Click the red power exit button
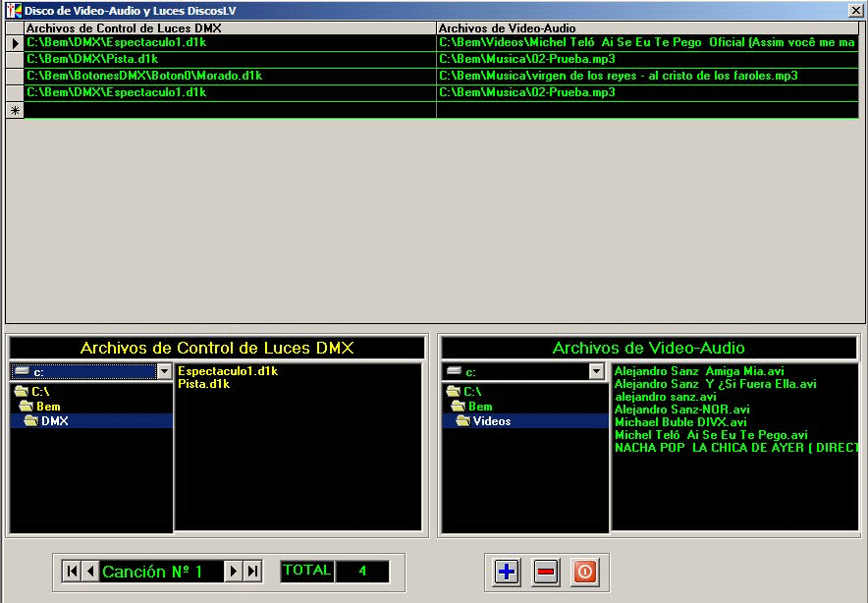The height and width of the screenshot is (603, 868). [584, 572]
